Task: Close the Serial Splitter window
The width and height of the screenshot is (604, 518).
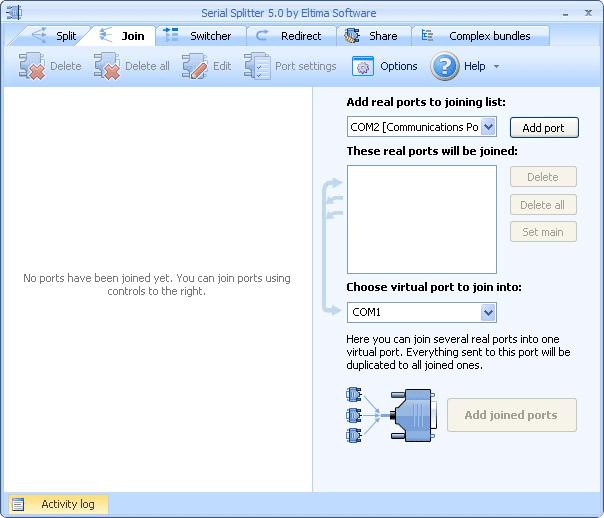Action: click(x=588, y=13)
